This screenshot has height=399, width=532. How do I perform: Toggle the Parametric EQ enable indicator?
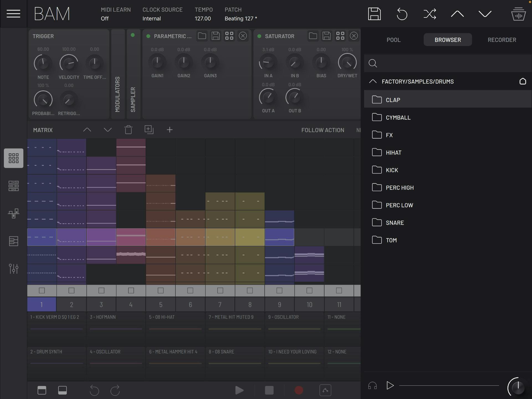point(148,36)
